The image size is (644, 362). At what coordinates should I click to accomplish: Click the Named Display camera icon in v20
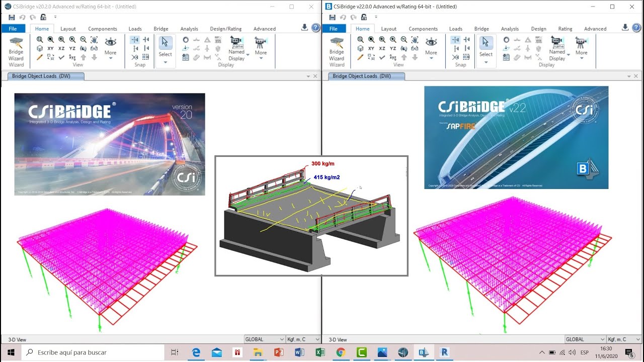click(x=236, y=42)
